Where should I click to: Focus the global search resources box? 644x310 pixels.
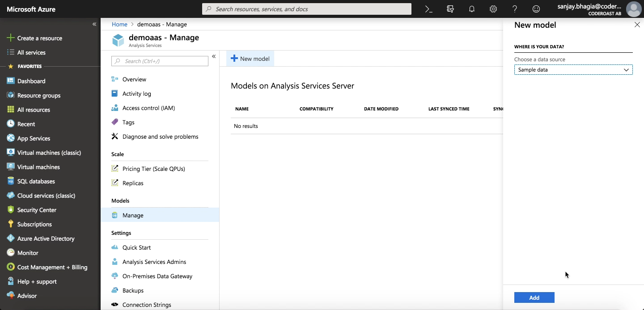tap(307, 9)
